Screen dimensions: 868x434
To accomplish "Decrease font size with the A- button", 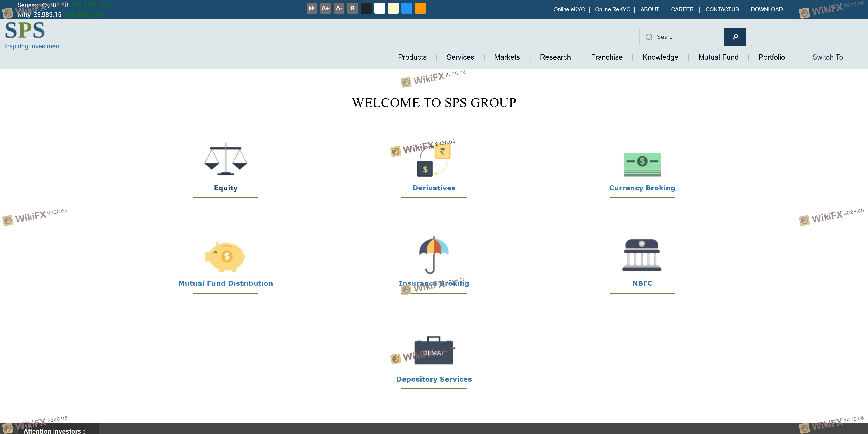I will point(339,8).
